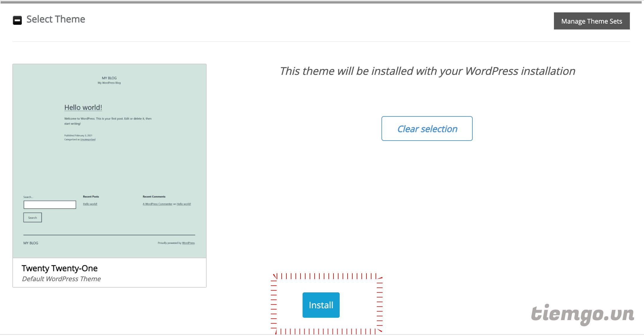Click the Default WordPress Theme subtitle

click(61, 279)
